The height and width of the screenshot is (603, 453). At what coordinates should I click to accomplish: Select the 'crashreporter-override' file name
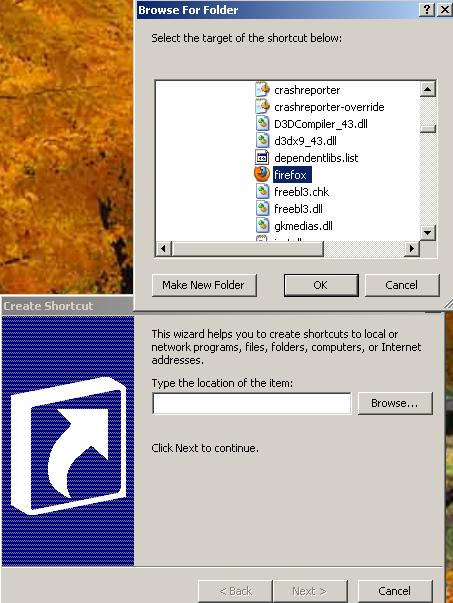click(329, 107)
